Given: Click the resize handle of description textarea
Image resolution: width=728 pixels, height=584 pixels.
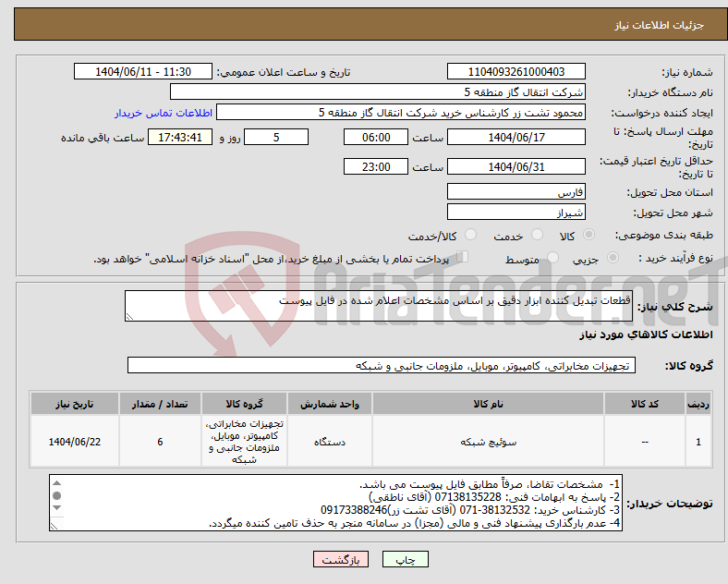Looking at the screenshot, I should 129,317.
